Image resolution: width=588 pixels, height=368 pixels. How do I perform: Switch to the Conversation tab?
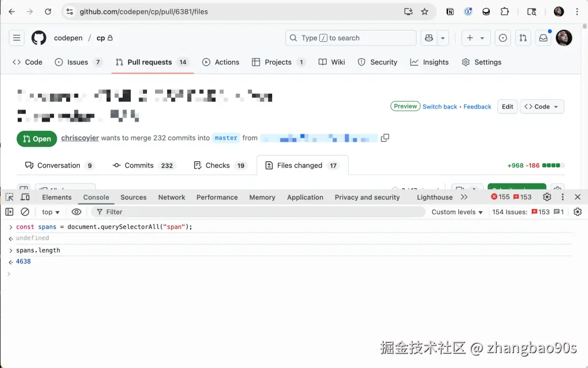(x=59, y=165)
